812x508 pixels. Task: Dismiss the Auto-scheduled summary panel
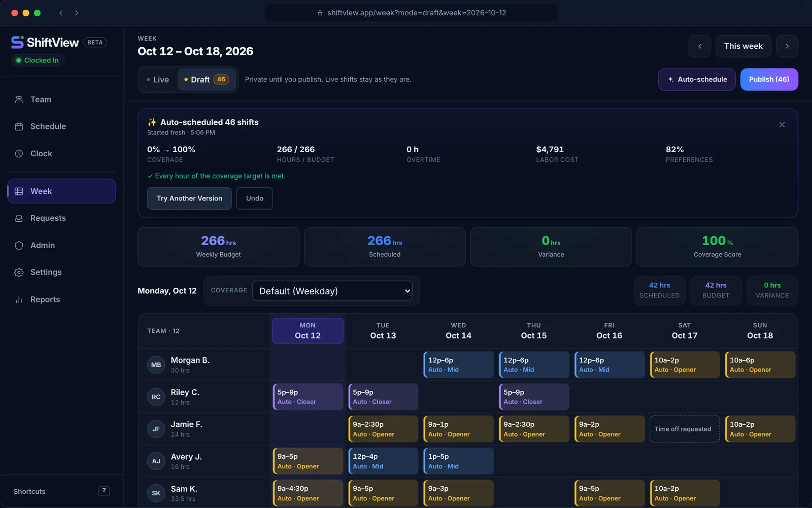click(x=782, y=124)
